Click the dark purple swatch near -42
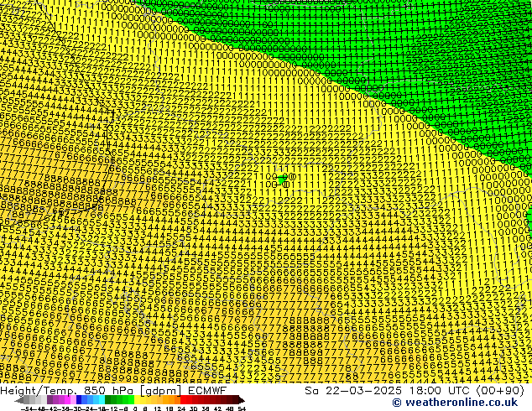This screenshot has height=411, width=532. tap(50, 400)
